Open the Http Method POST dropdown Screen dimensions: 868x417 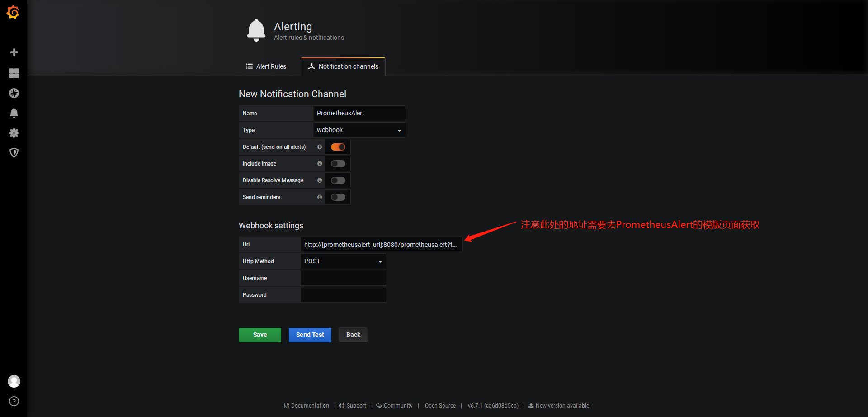click(x=343, y=261)
